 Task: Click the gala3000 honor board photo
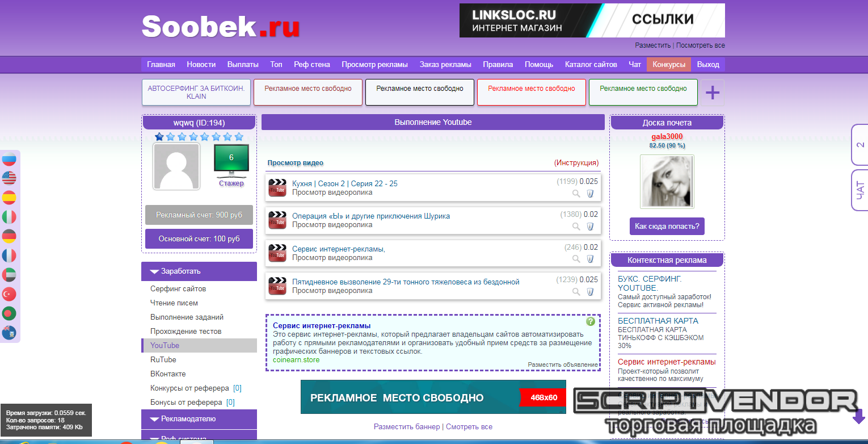(667, 182)
